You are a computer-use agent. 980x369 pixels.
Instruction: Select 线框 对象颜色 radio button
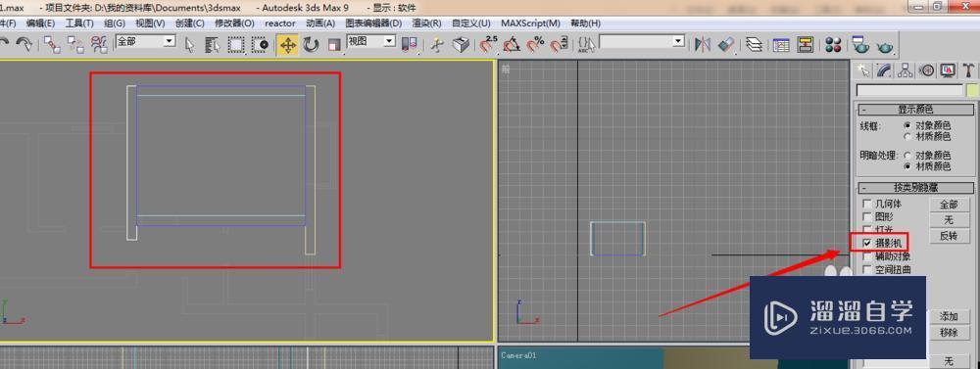click(x=906, y=125)
